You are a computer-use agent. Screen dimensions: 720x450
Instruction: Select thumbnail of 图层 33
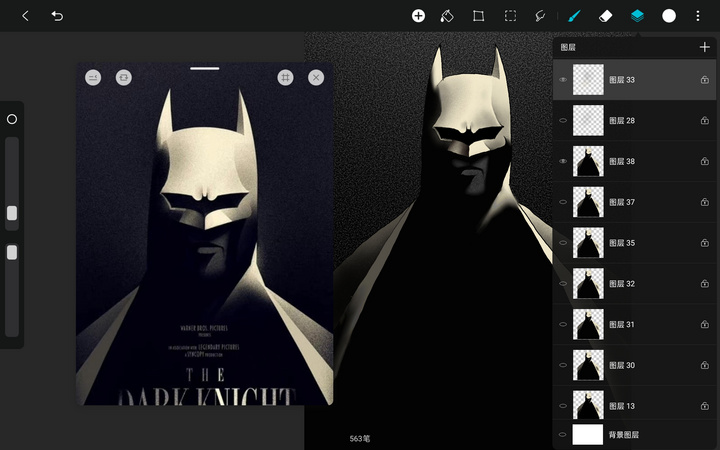coord(588,80)
